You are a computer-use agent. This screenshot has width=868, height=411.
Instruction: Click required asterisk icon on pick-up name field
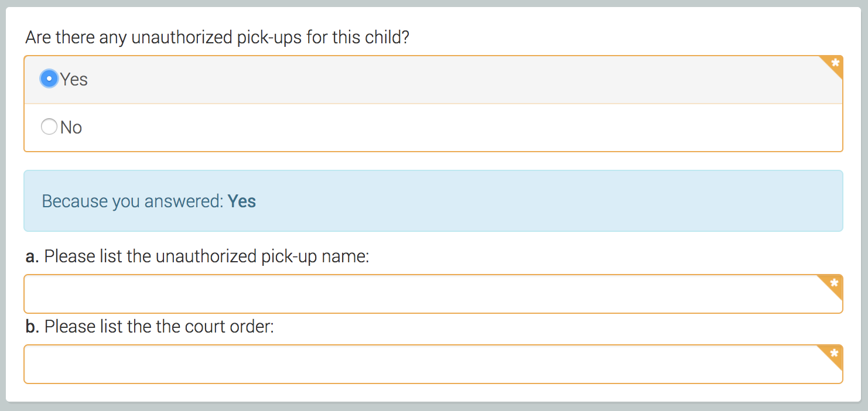(x=835, y=283)
